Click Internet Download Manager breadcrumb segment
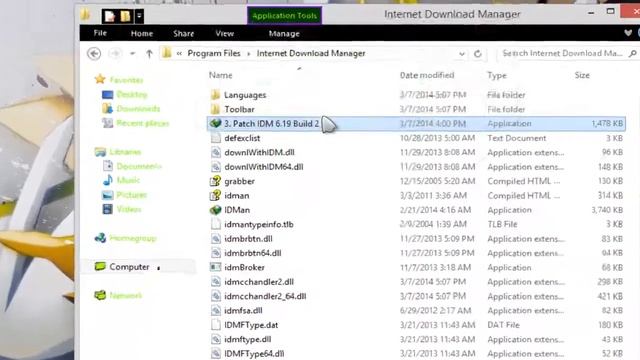640x360 pixels. coord(311,53)
